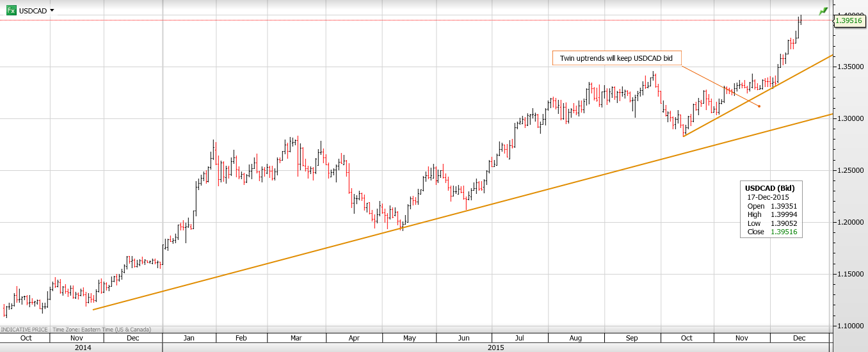Click the green Fx instrument icon
868x352 pixels.
(x=12, y=10)
